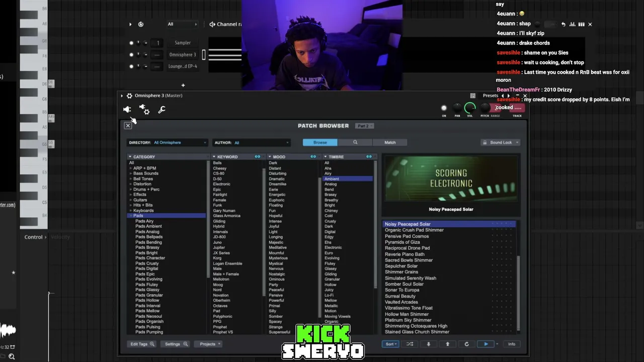Toggle the link icon on Keyword column
Image resolution: width=644 pixels, height=362 pixels.
click(x=258, y=157)
